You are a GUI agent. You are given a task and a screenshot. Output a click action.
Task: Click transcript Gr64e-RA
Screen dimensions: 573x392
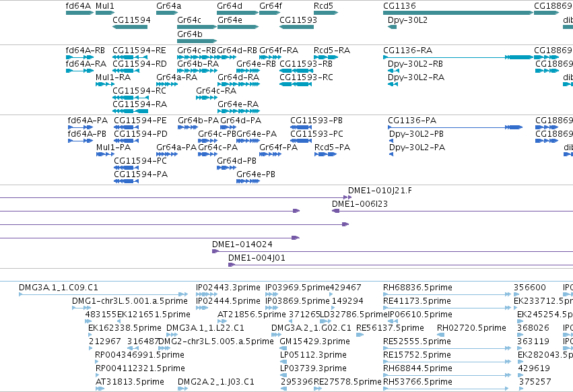coord(238,104)
